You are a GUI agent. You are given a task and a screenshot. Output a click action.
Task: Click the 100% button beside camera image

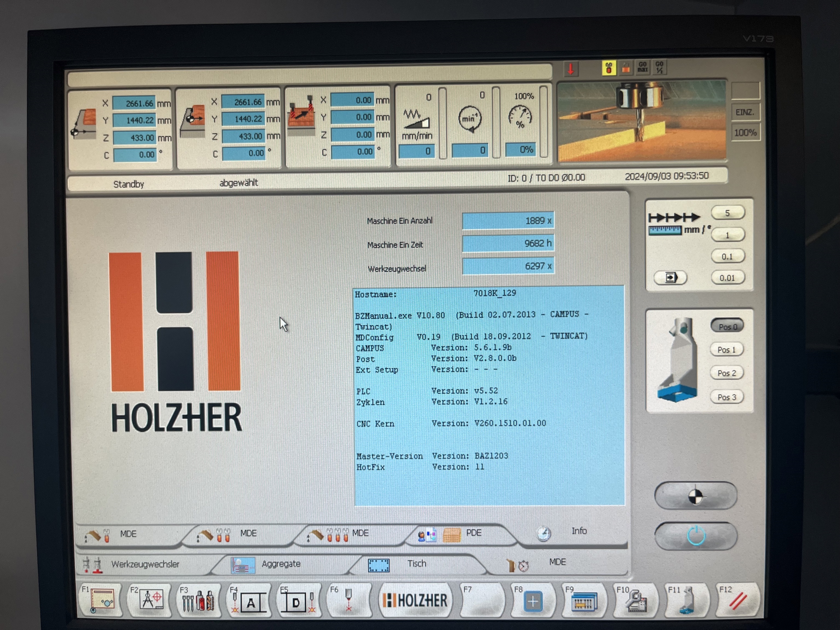745,133
